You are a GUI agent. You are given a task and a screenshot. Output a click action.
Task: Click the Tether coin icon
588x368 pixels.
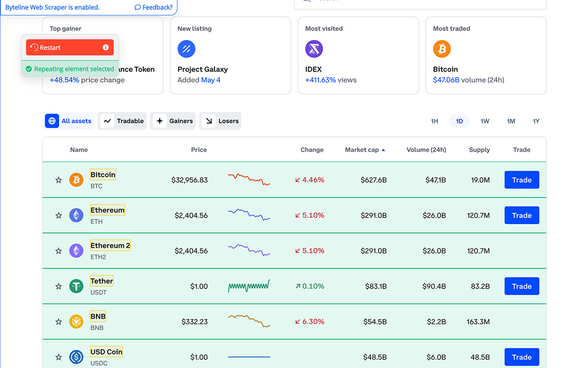pos(76,286)
